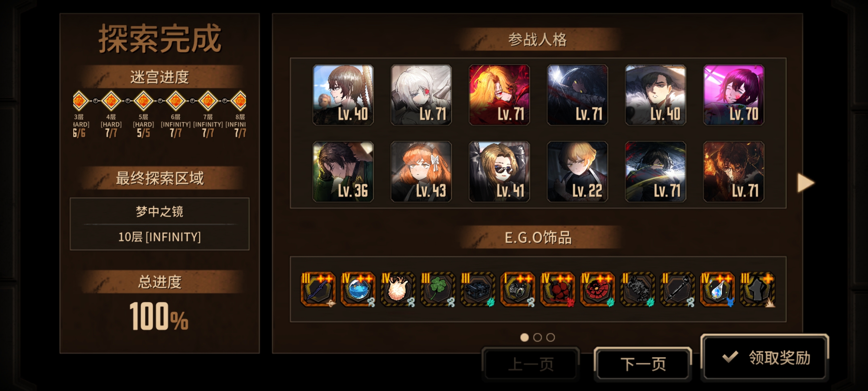Select the black cane E.G.O gift
The width and height of the screenshot is (868, 391).
point(677,289)
